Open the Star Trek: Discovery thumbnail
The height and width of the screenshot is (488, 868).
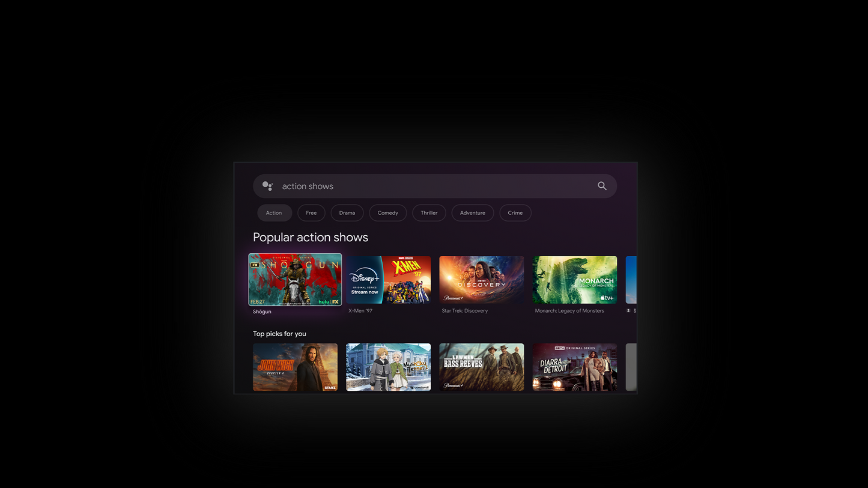(x=481, y=280)
